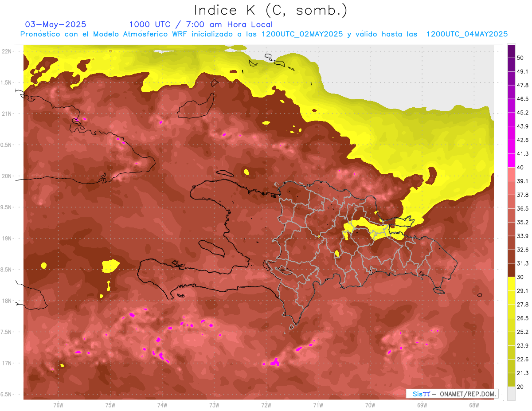Click the '43.9' value on the color scale
Viewport: 532px width, 411px height.
pyautogui.click(x=523, y=126)
